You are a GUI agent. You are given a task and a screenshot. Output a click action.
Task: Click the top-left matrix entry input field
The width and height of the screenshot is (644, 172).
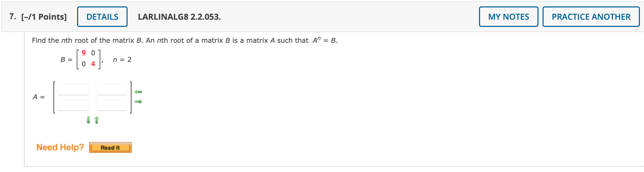pos(72,89)
